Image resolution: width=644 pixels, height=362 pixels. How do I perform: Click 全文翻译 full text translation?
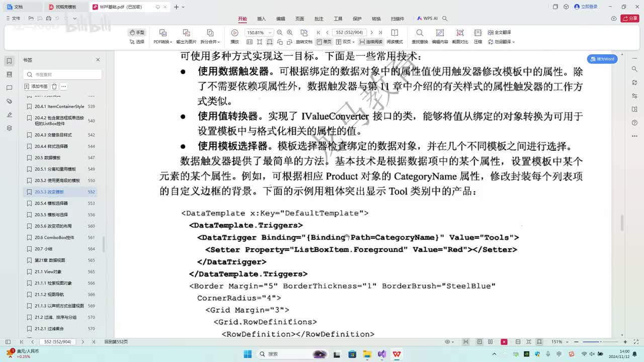tap(499, 33)
